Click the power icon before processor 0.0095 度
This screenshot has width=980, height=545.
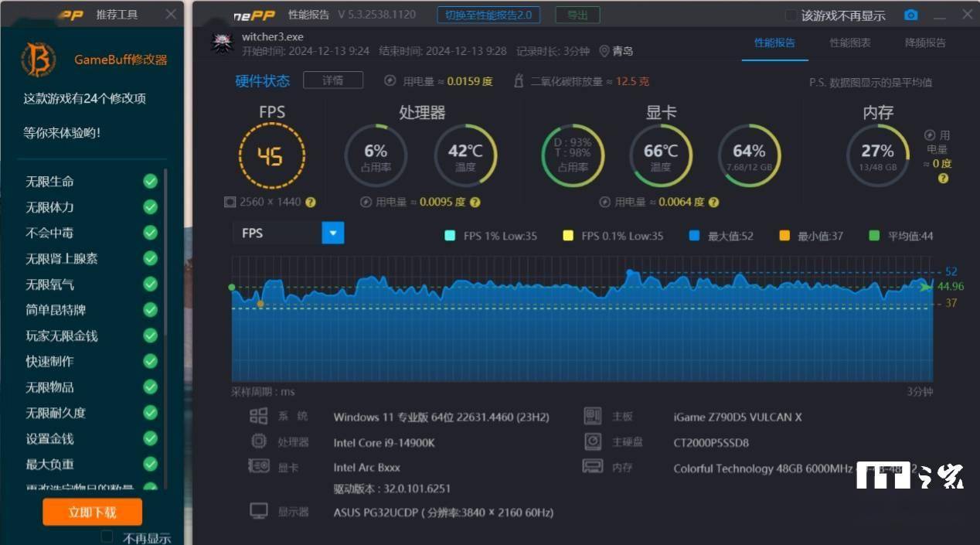click(x=366, y=202)
